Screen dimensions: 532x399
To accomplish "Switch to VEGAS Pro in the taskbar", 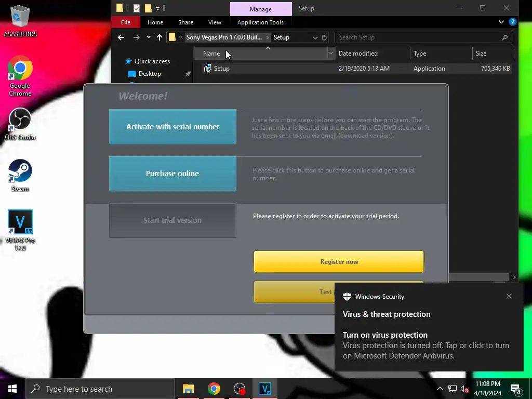I will (265, 389).
